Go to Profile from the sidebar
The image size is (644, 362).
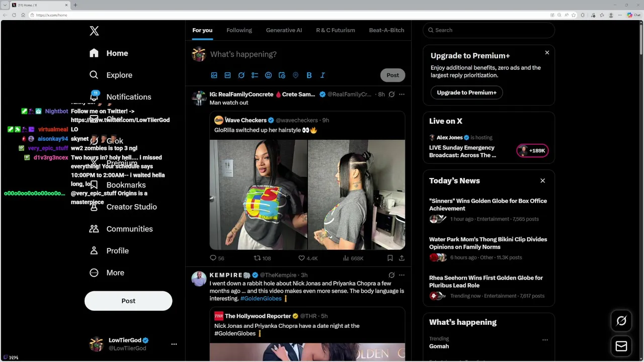[109, 250]
